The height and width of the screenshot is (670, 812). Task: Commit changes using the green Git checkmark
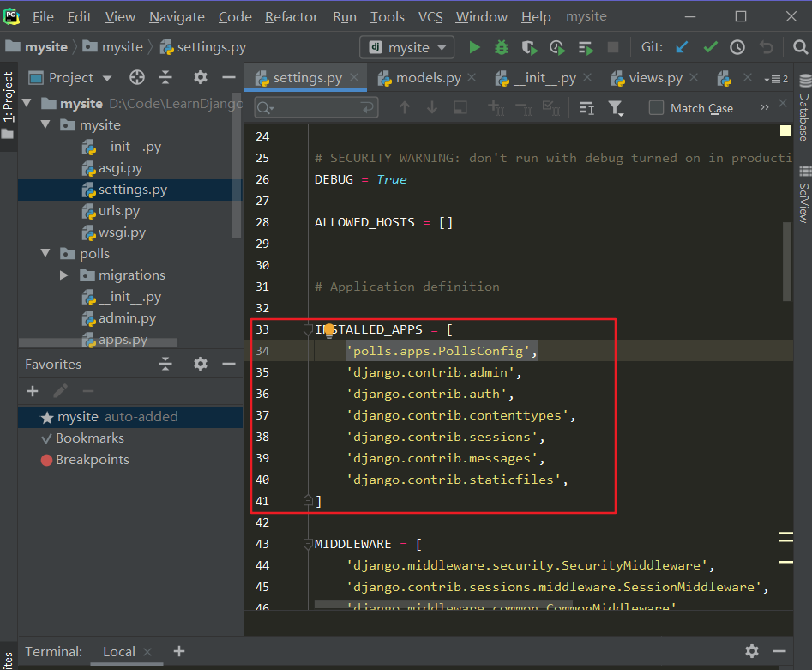(710, 47)
